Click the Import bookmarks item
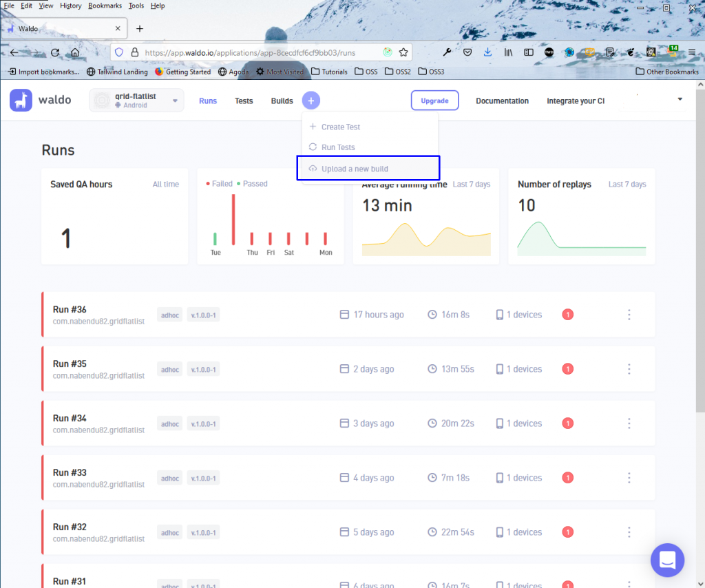705x588 pixels. point(44,72)
